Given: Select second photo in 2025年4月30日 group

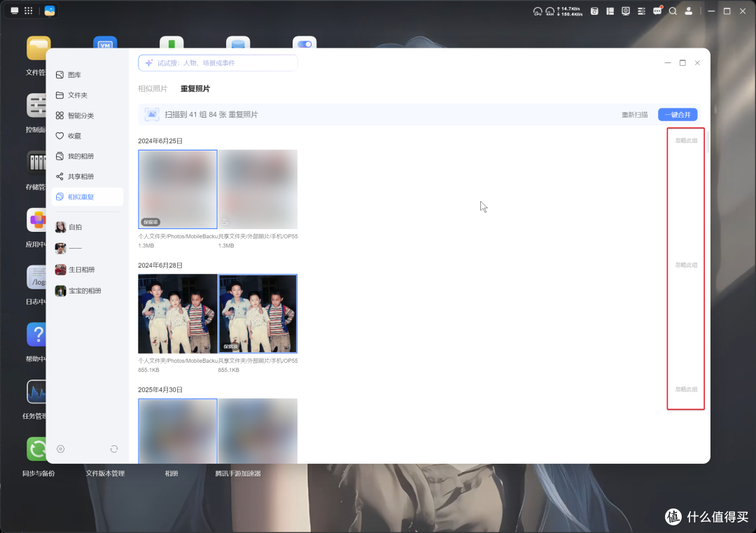Looking at the screenshot, I should [258, 431].
